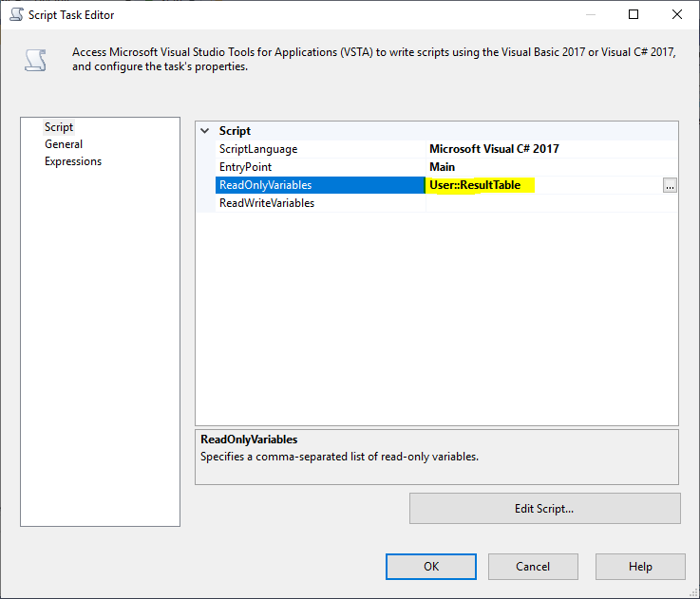Collapse the Script category chevron
Image resolution: width=700 pixels, height=599 pixels.
tap(205, 131)
